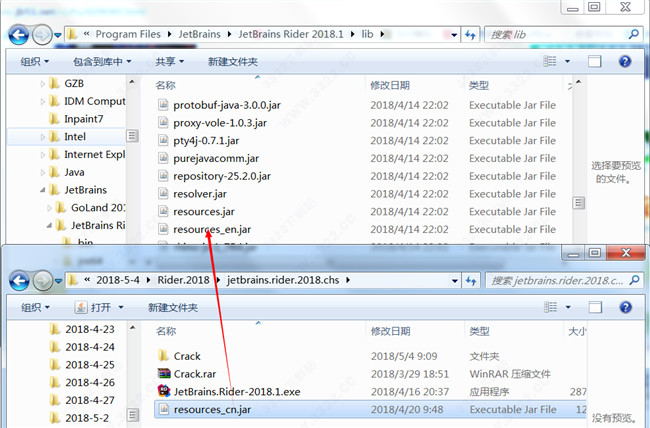Select JetBrains.Rider-2018.1.exe application icon
This screenshot has width=650, height=428.
[x=164, y=391]
